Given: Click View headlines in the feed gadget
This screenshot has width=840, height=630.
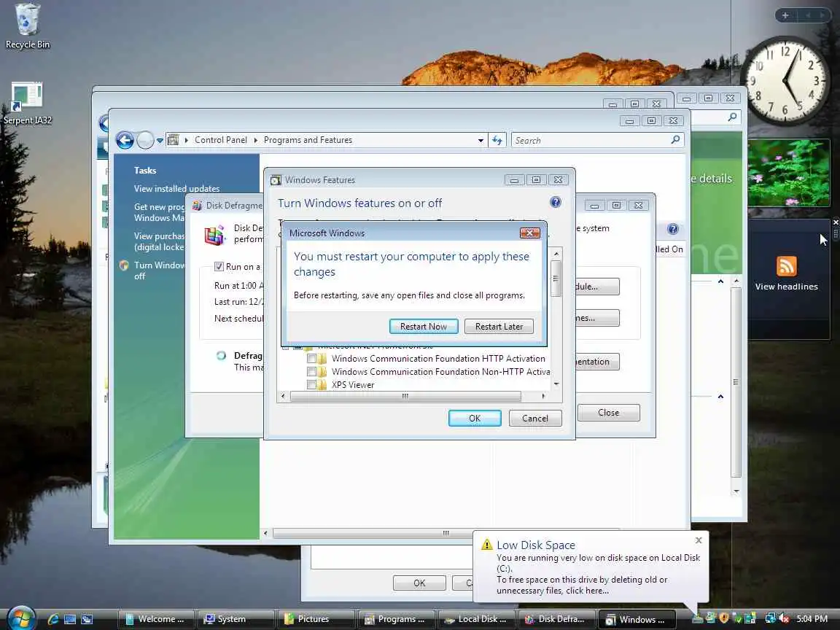Looking at the screenshot, I should click(787, 287).
